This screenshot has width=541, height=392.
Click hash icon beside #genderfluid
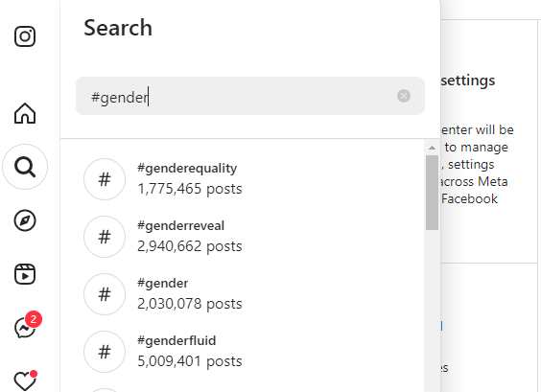point(105,352)
